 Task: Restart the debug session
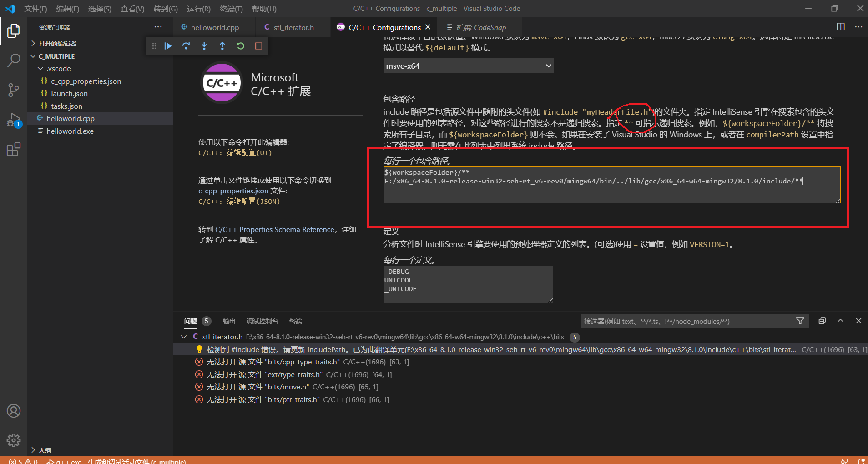tap(241, 45)
